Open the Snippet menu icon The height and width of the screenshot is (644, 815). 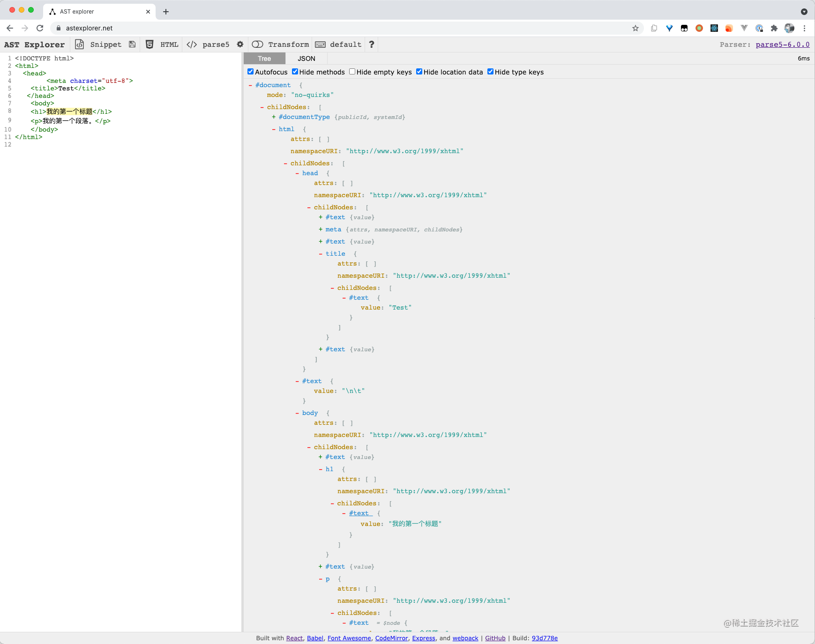[80, 44]
